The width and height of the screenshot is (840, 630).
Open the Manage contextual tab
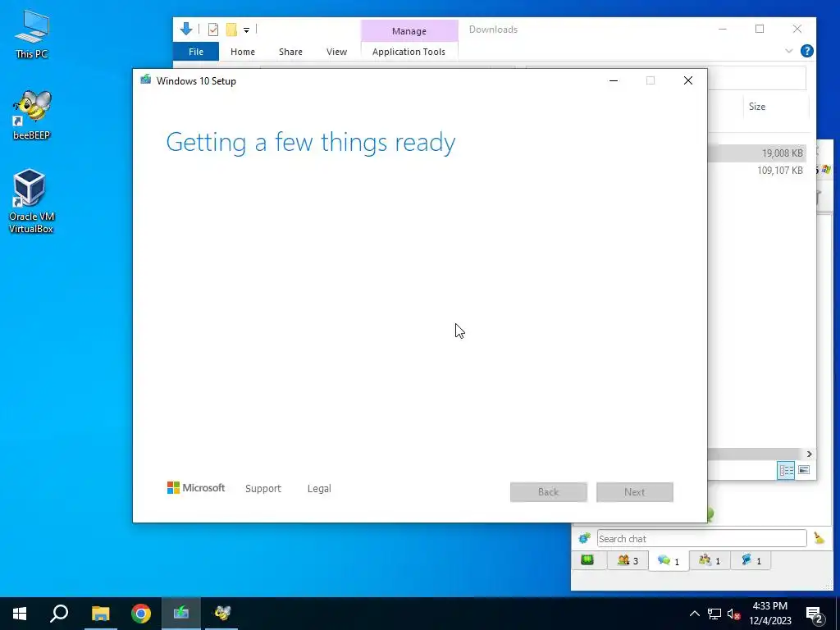pos(409,31)
